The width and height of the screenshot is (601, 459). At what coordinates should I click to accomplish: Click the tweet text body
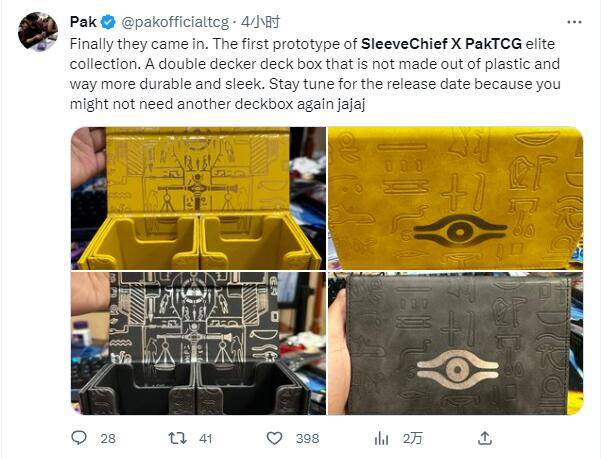[x=315, y=74]
